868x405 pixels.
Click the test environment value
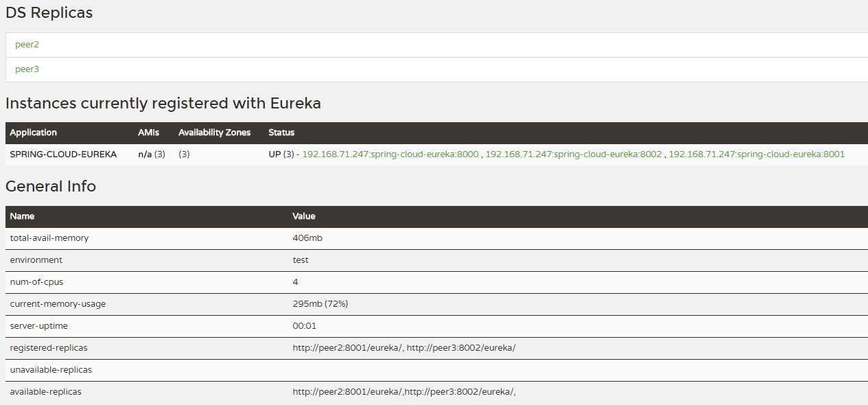click(301, 260)
